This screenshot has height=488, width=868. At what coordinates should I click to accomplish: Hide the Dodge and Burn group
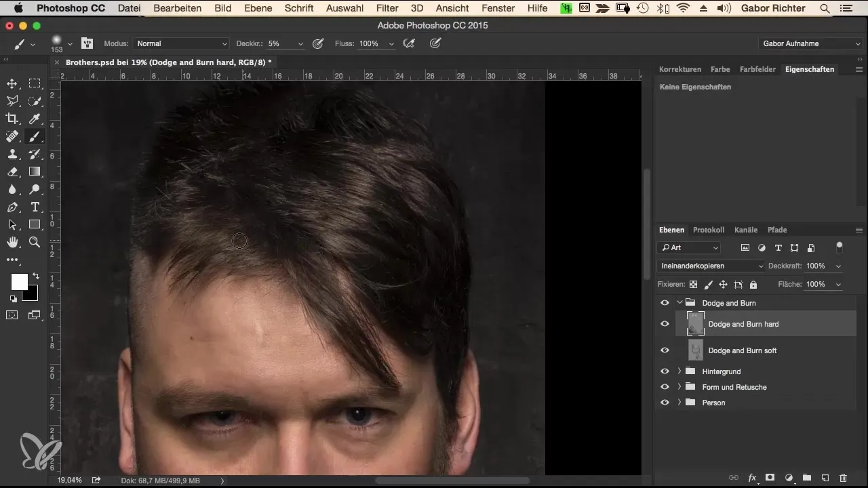coord(665,303)
